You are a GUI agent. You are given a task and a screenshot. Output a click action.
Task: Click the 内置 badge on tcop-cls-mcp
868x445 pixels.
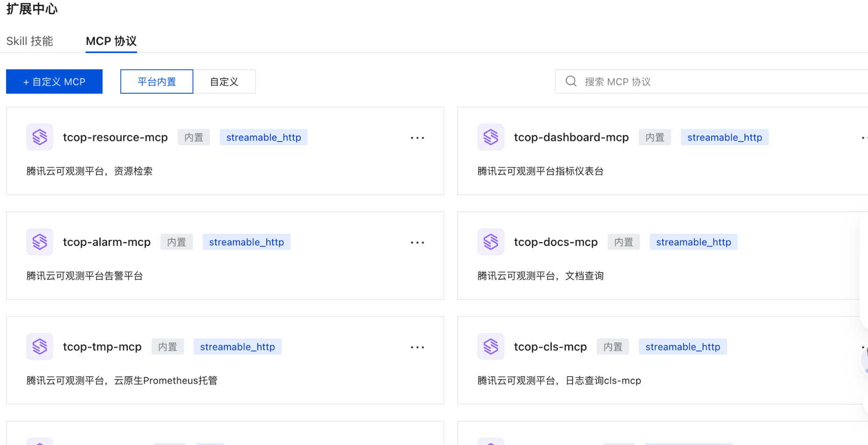pos(613,347)
